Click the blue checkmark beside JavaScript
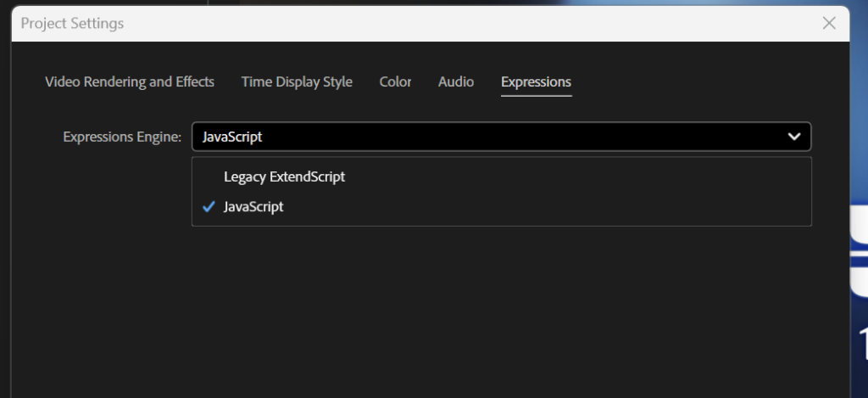This screenshot has height=398, width=868. (209, 206)
